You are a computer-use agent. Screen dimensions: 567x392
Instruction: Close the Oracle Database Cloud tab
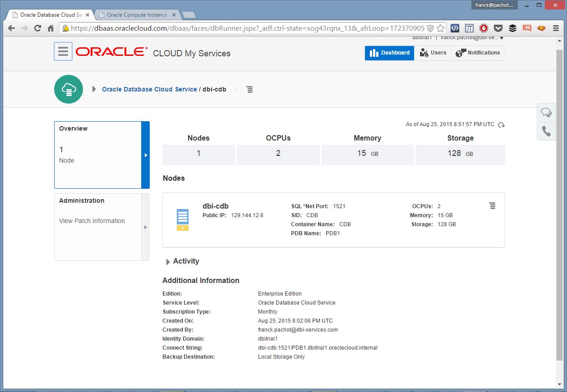[88, 15]
